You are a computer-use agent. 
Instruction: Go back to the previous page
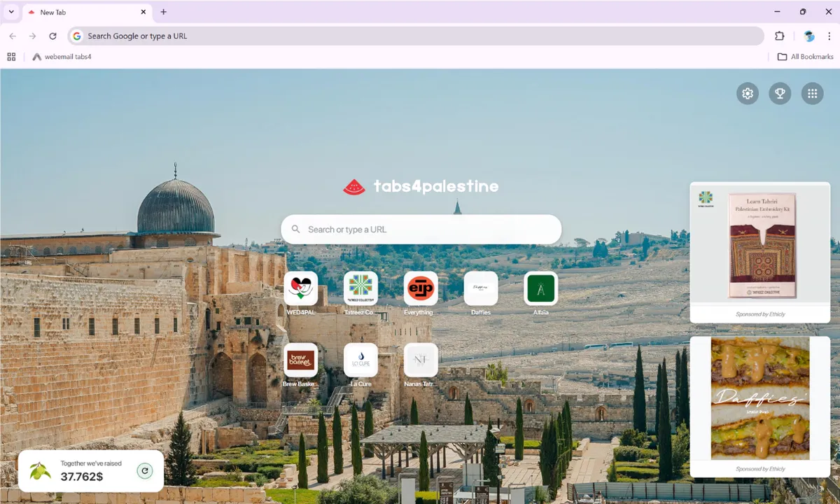tap(13, 36)
